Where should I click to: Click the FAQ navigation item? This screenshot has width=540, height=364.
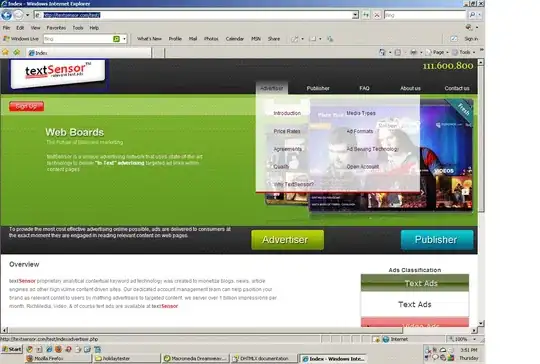[364, 89]
